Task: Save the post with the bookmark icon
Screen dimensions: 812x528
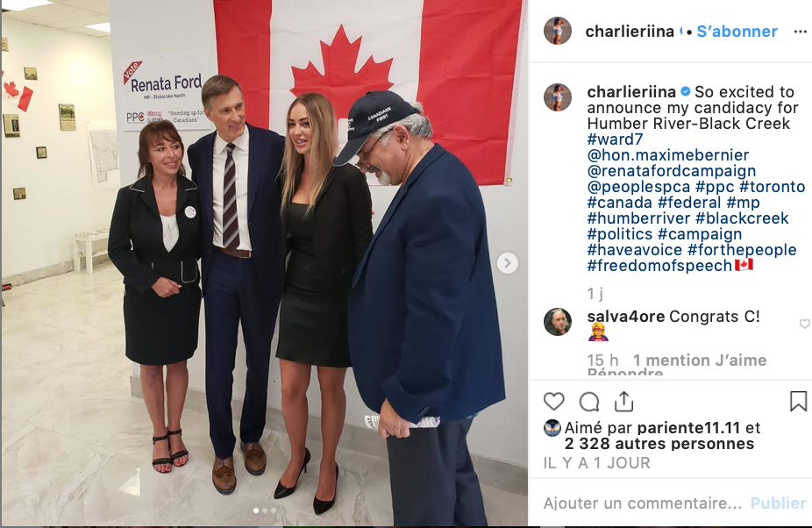Action: 798,401
